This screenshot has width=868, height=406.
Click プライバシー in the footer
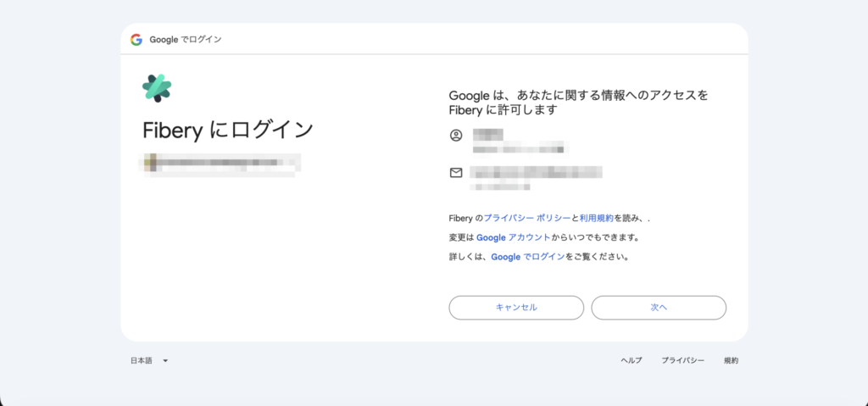pos(683,360)
